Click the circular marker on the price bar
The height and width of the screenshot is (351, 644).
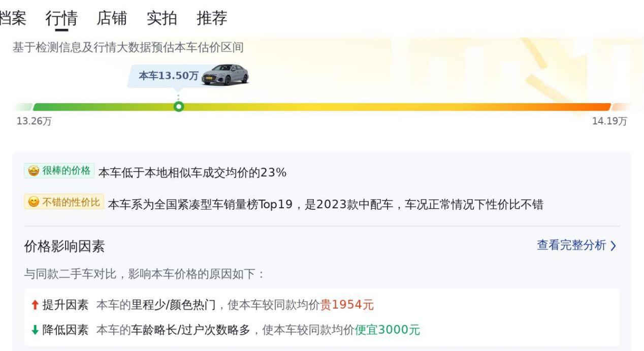pyautogui.click(x=178, y=107)
